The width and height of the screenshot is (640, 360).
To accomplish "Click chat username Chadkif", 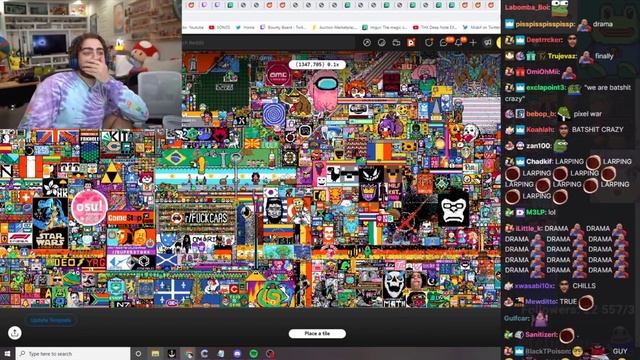I will coord(540,162).
